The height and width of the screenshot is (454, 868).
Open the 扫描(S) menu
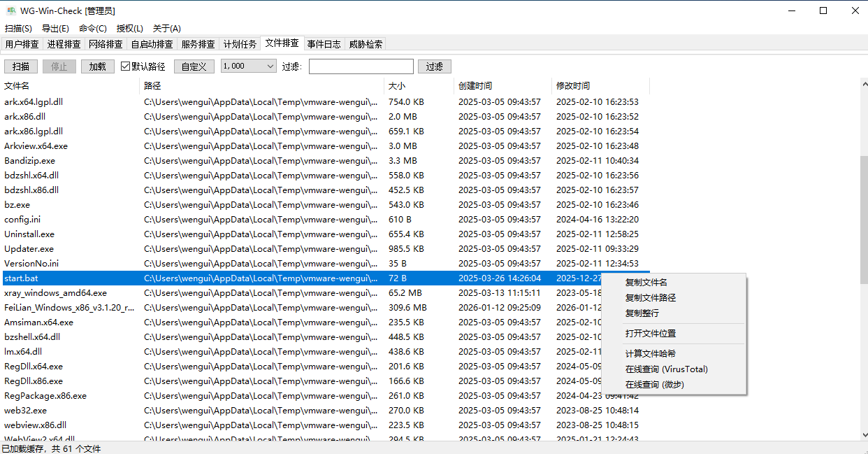[18, 29]
